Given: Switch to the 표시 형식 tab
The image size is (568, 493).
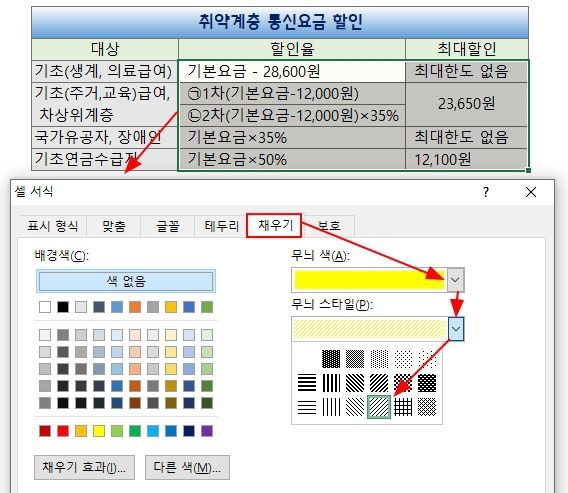Looking at the screenshot, I should [x=53, y=226].
